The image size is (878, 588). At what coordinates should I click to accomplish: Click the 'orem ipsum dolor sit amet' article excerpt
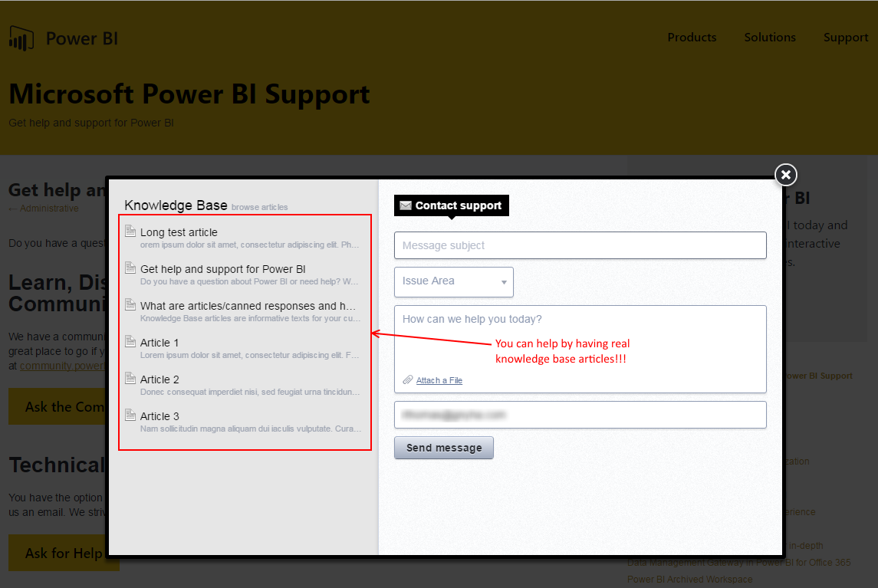[249, 245]
